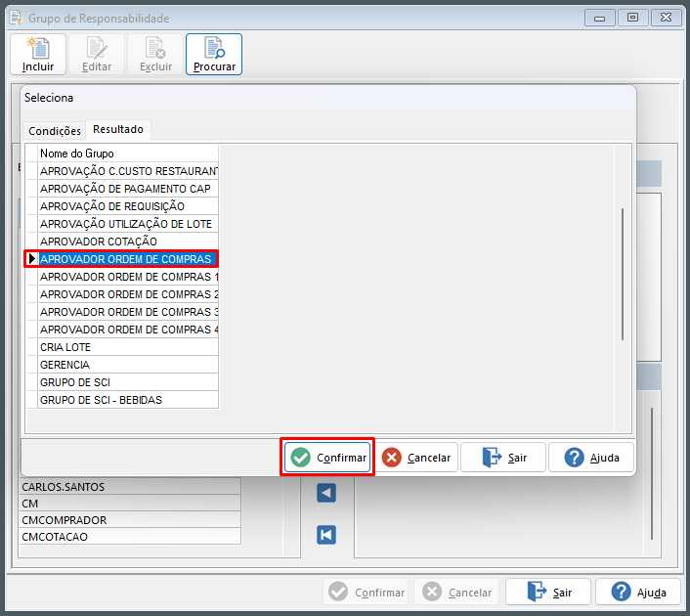Select row APROVAÇÃO DE REQUISIÇÃO

click(128, 206)
